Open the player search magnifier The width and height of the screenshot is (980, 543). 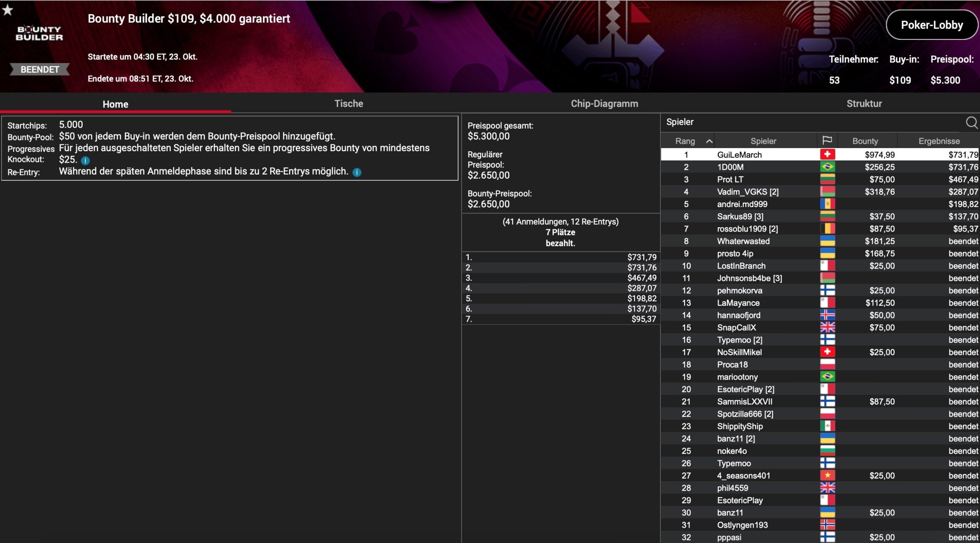click(x=971, y=122)
